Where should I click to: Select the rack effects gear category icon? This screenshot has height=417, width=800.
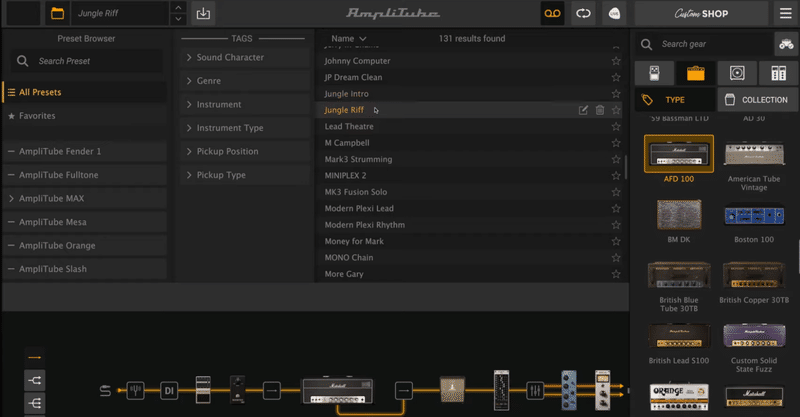(779, 73)
